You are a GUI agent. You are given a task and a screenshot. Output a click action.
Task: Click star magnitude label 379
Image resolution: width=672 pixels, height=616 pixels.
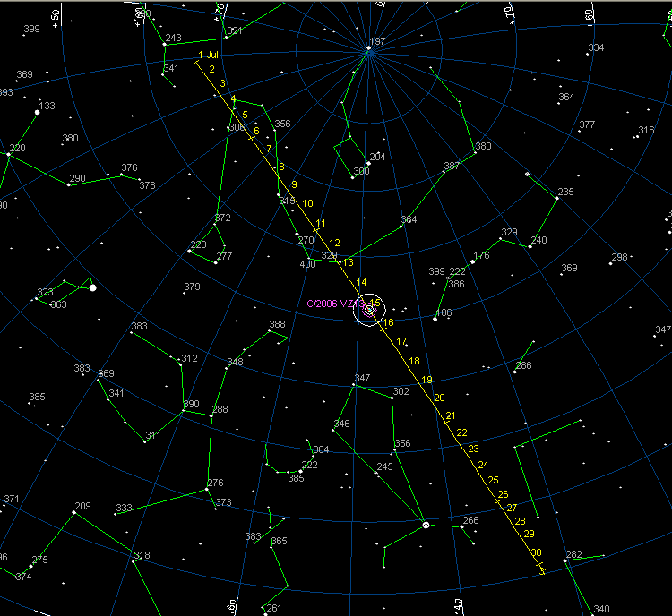point(192,287)
